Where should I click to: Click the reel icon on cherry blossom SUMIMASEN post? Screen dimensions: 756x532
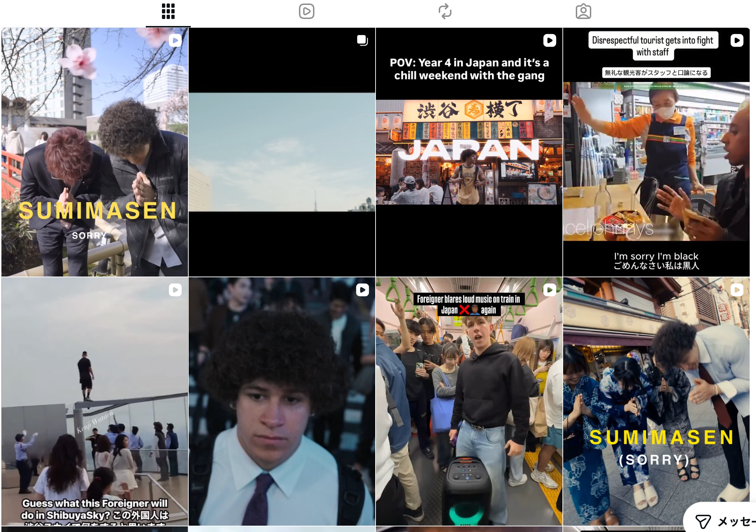(175, 40)
